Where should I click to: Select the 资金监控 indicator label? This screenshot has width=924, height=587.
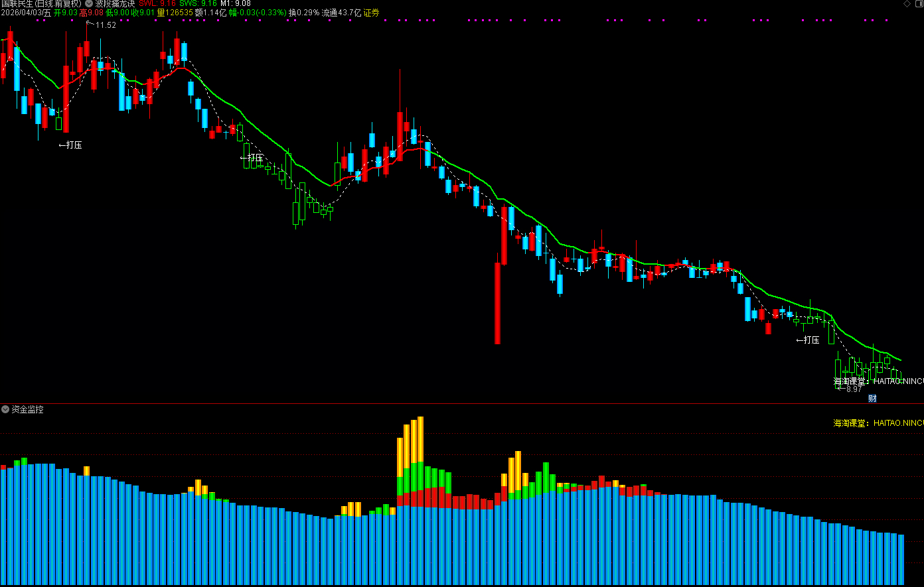[27, 410]
